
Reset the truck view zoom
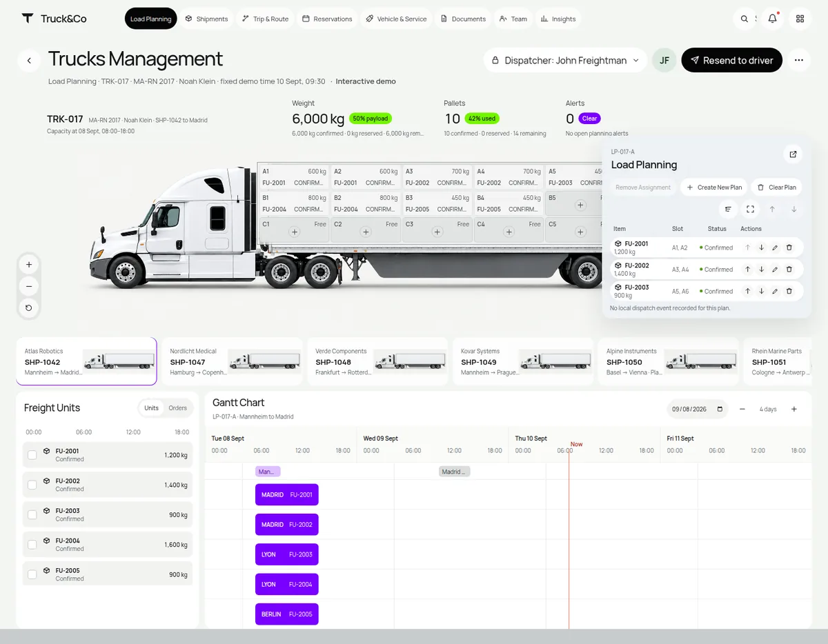pos(29,308)
